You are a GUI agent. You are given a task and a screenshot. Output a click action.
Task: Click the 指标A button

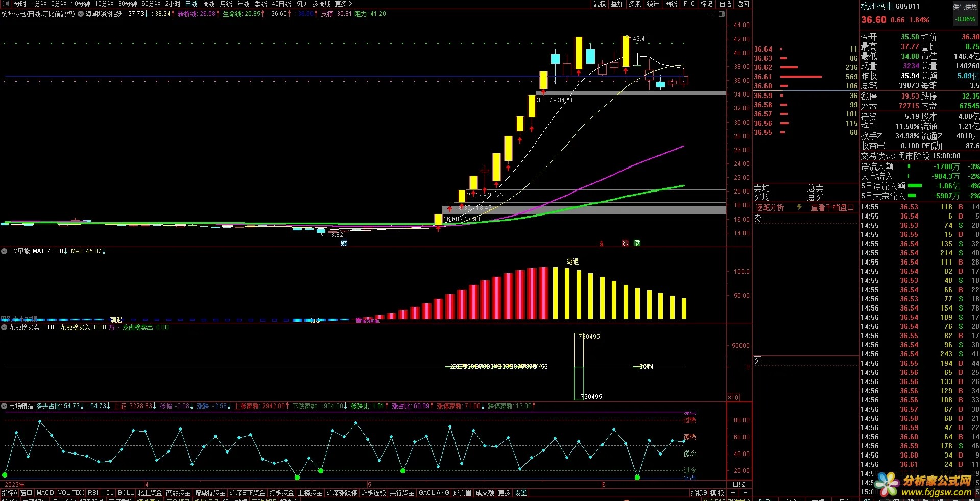(x=9, y=493)
